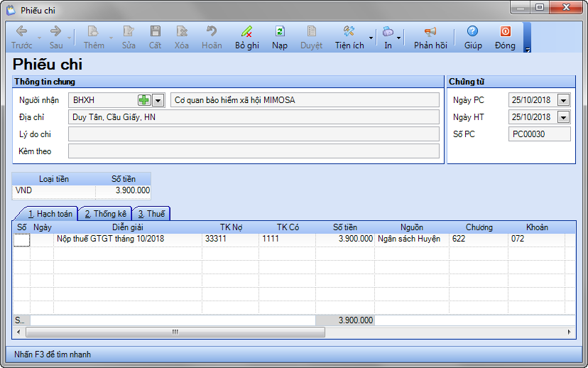The height and width of the screenshot is (368, 588).
Task: Print the voucher with In
Action: click(x=388, y=37)
